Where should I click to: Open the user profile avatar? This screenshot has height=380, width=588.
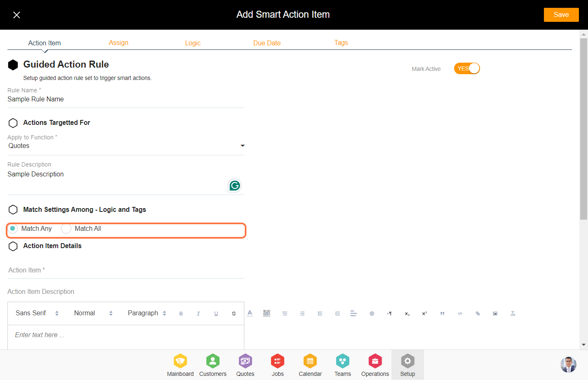[568, 364]
